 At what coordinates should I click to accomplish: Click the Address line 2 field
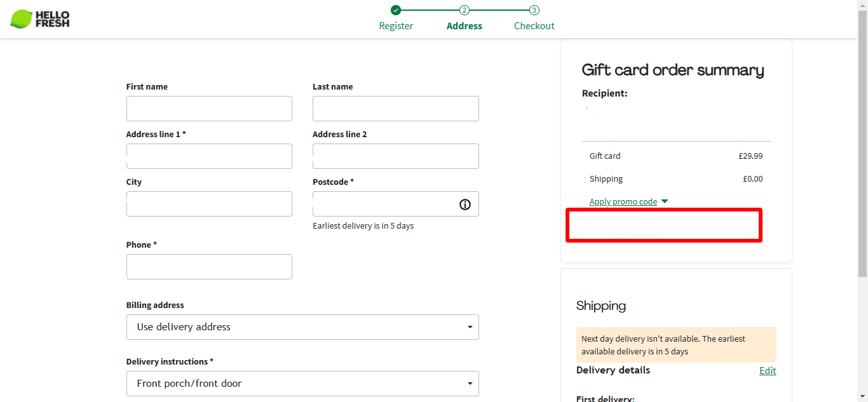click(396, 156)
